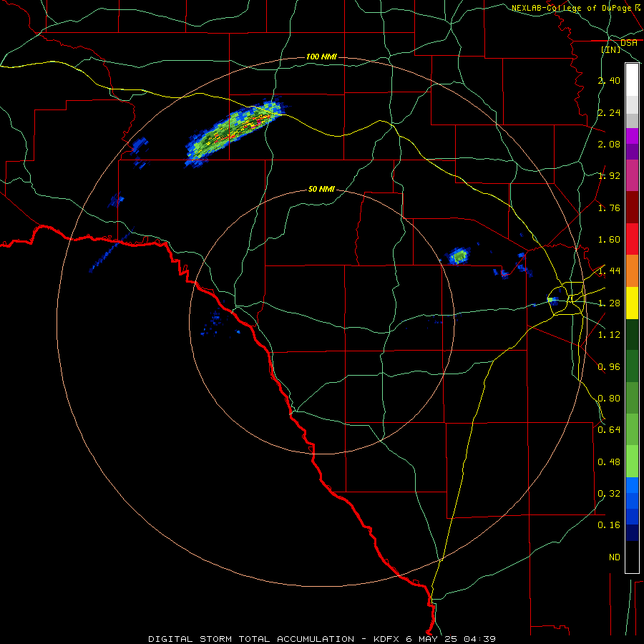
Task: Click the 'DIGITAL STORM TOTAL ACCUMULATION' title text
Action: click(251, 639)
